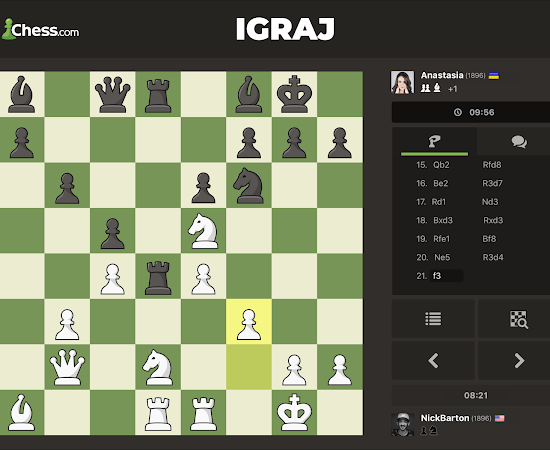Select Black's move Rxd3
This screenshot has height=450, width=550.
point(493,221)
